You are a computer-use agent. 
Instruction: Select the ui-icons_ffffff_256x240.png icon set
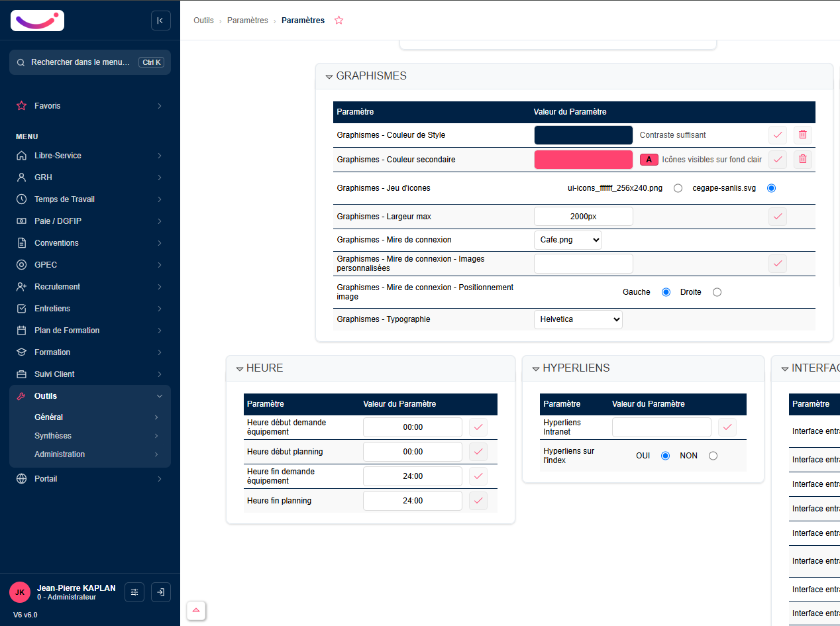point(678,188)
